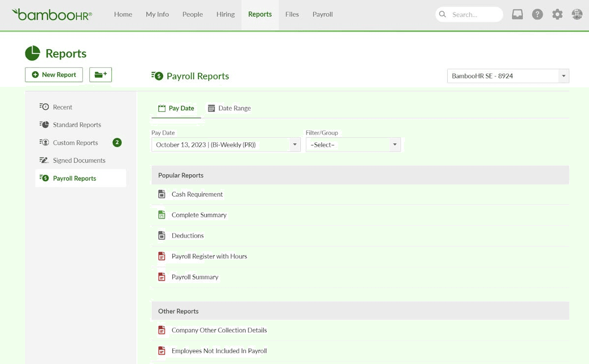Open the Payroll Summary report

pyautogui.click(x=195, y=277)
